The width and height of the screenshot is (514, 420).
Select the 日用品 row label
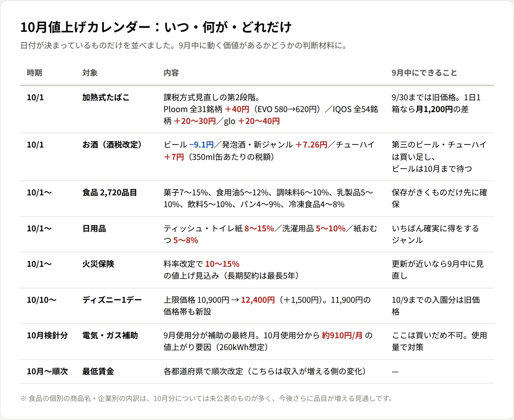tap(94, 229)
